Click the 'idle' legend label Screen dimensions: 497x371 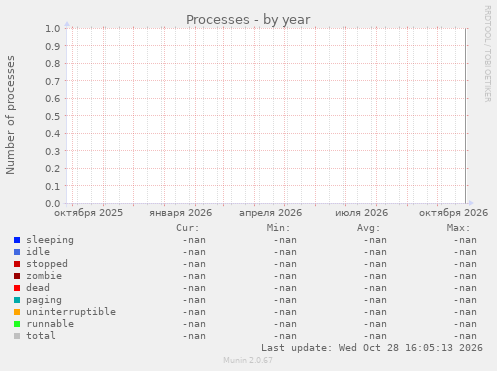(x=38, y=252)
